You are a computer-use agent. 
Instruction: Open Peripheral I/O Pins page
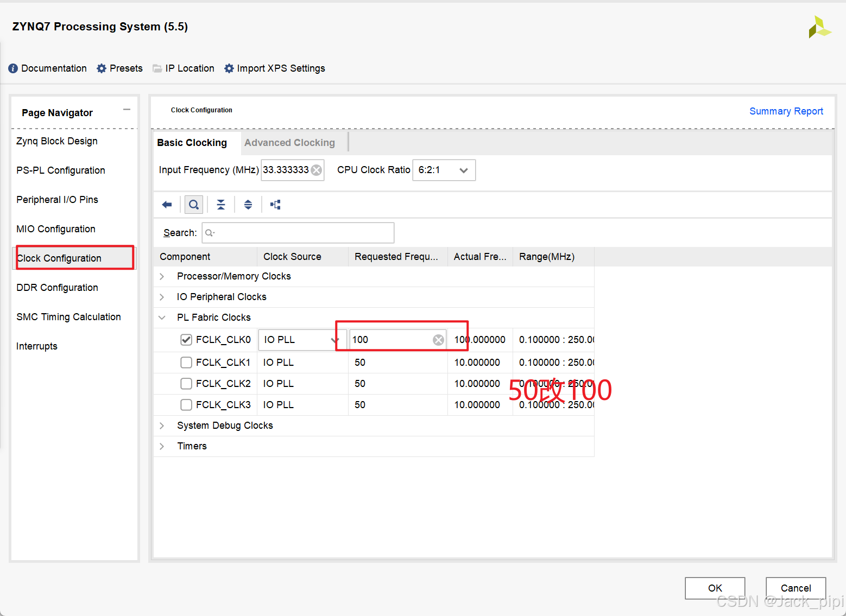point(57,200)
